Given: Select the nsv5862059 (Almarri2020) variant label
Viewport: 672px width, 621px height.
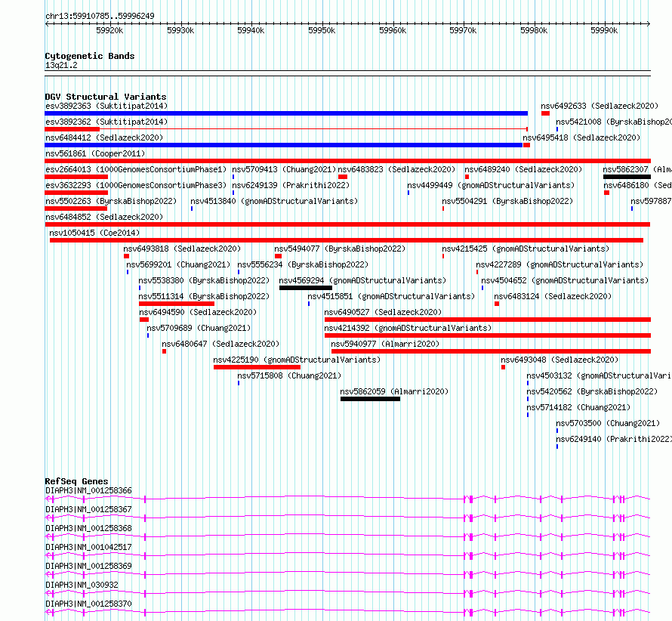Looking at the screenshot, I should click(394, 391).
